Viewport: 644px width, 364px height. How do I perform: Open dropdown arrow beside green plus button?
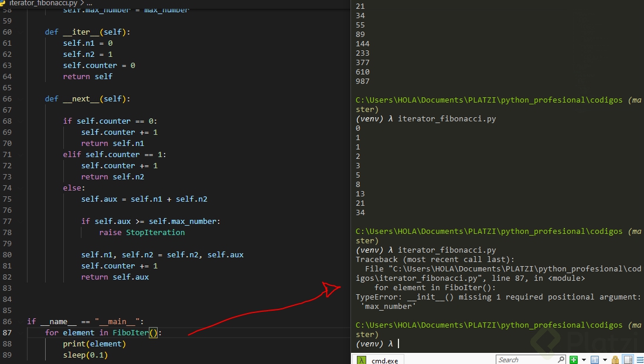tap(584, 360)
